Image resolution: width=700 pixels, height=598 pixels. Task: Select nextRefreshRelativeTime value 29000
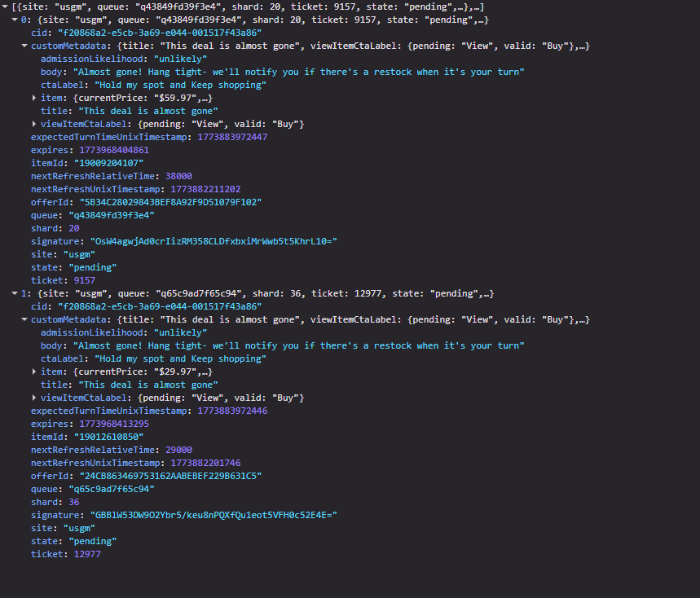(179, 450)
